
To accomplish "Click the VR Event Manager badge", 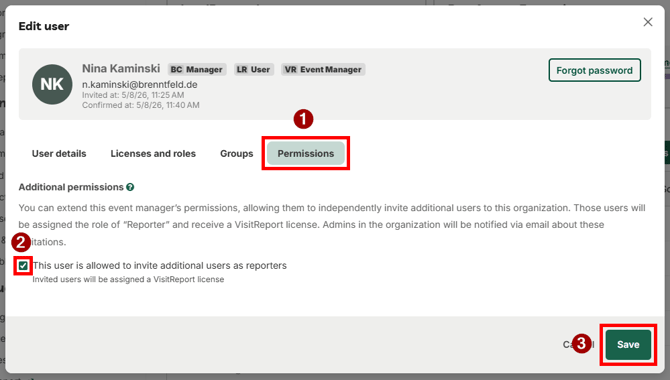I will (323, 69).
